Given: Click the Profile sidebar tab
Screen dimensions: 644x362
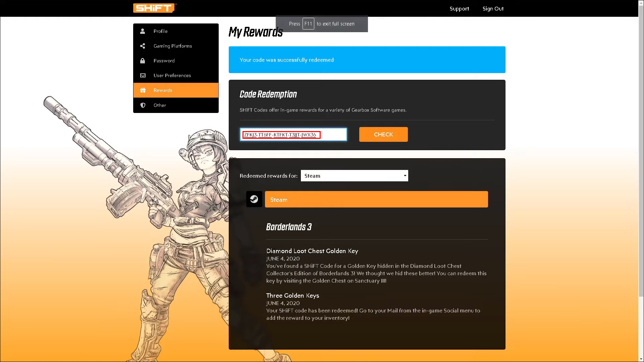Looking at the screenshot, I should (x=176, y=31).
